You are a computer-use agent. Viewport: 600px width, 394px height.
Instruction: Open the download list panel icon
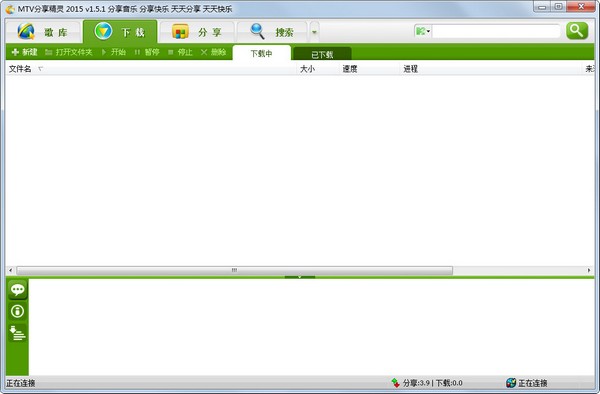(x=17, y=333)
